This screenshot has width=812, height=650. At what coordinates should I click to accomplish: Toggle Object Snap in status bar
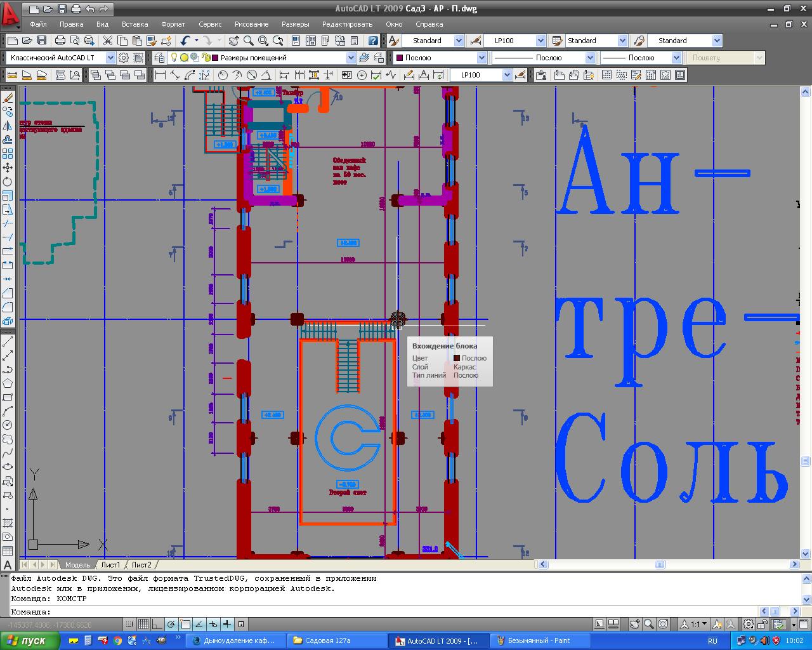185,624
